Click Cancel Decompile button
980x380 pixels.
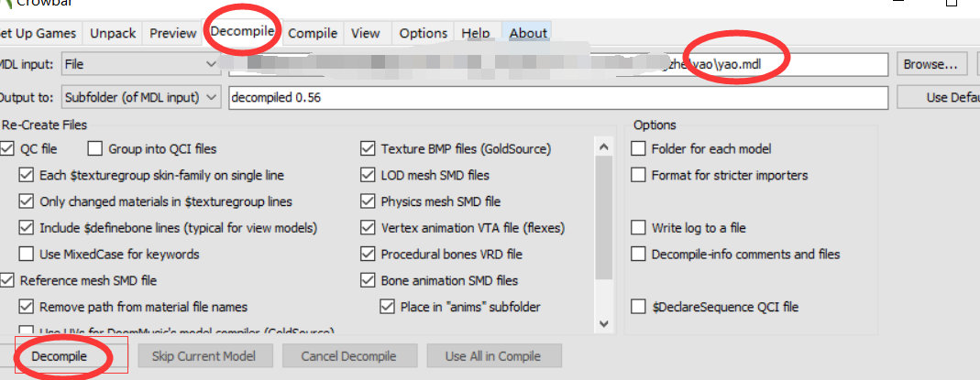point(349,356)
